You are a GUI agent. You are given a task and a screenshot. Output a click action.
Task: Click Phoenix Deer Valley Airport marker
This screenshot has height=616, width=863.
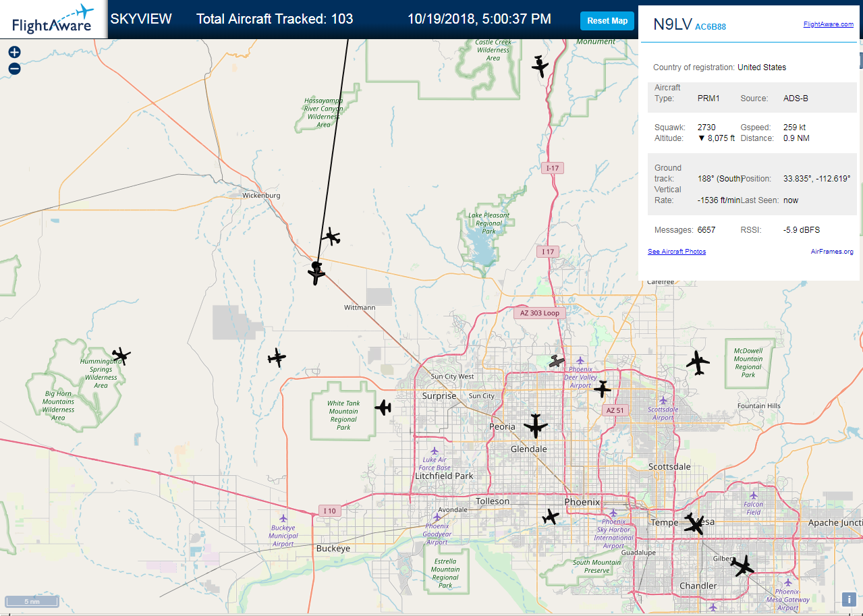[x=580, y=360]
